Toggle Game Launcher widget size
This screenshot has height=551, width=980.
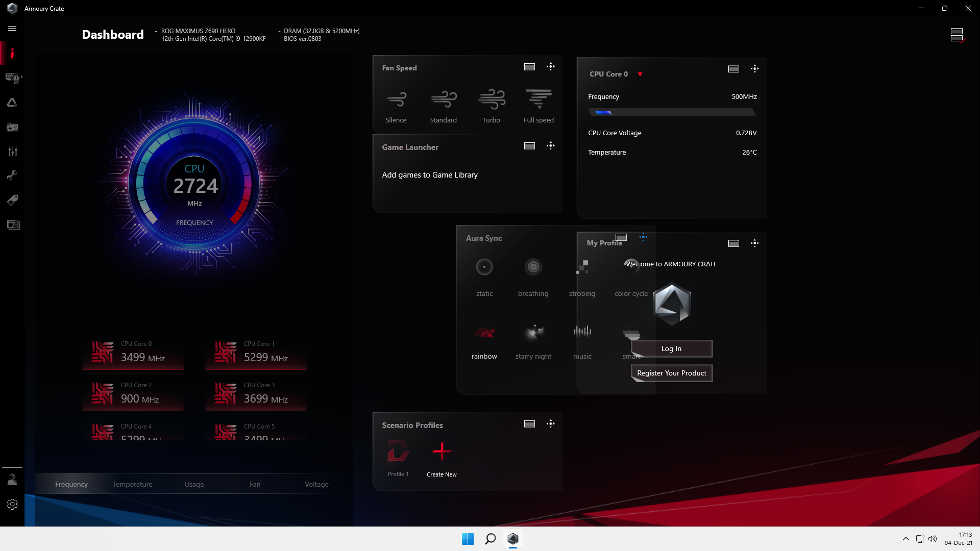(x=529, y=146)
